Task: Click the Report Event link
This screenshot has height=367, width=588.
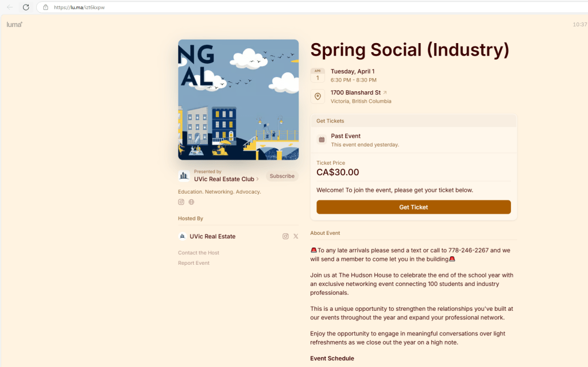Action: 194,263
